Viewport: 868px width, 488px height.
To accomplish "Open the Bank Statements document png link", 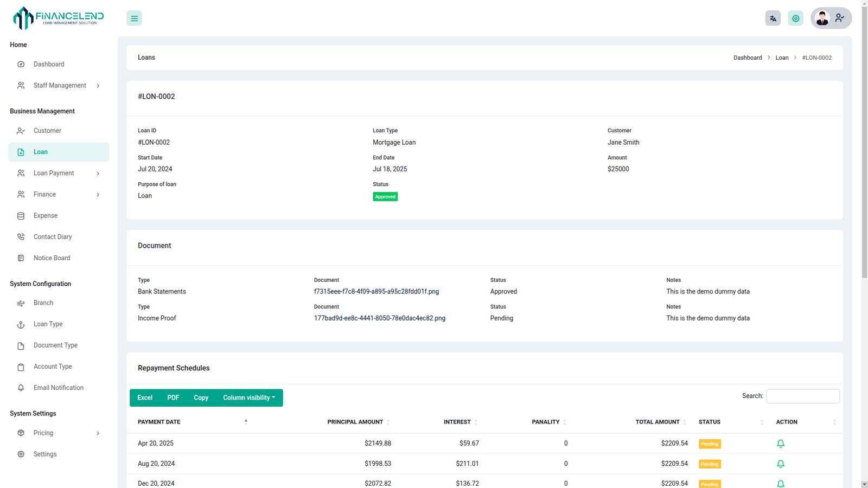I will point(376,292).
